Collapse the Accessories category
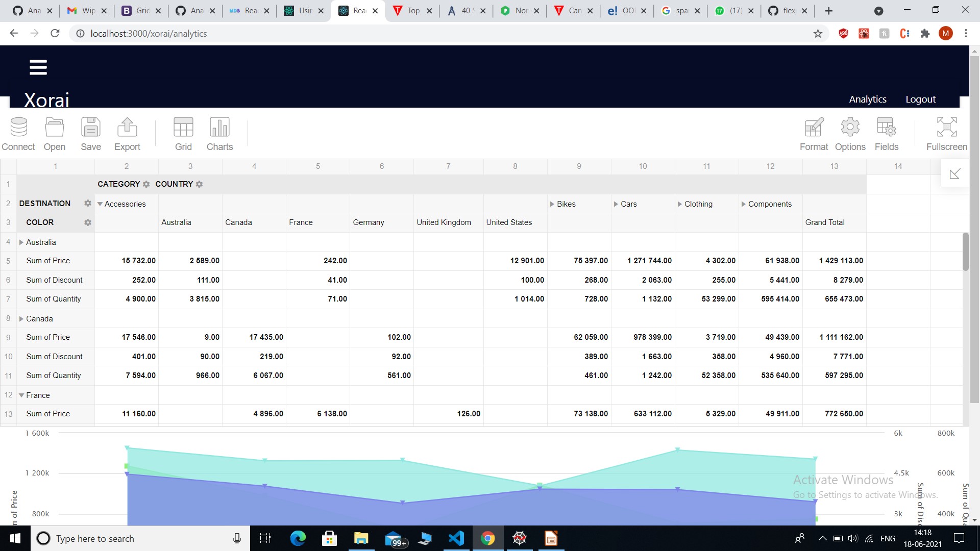 click(x=100, y=204)
